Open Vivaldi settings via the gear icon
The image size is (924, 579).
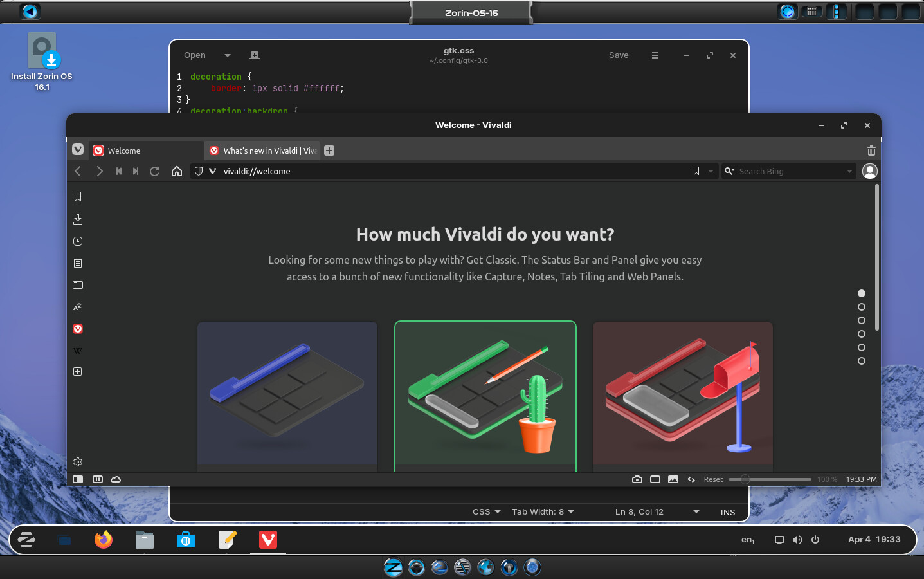coord(78,462)
